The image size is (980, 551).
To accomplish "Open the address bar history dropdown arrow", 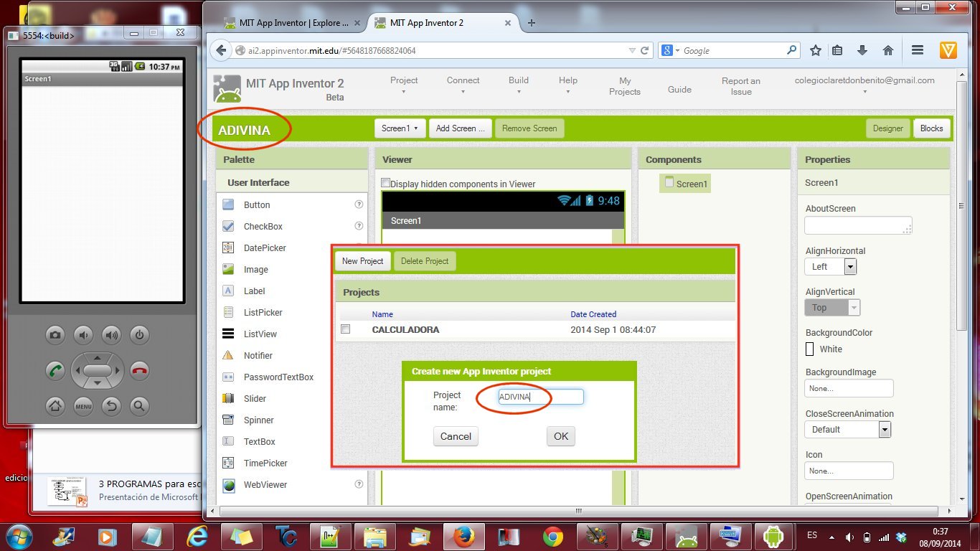I will (x=631, y=51).
